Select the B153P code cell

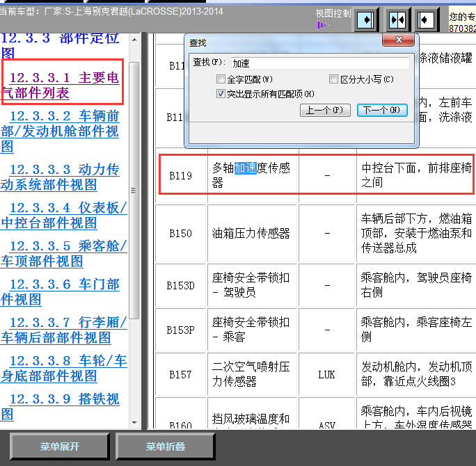(x=181, y=330)
